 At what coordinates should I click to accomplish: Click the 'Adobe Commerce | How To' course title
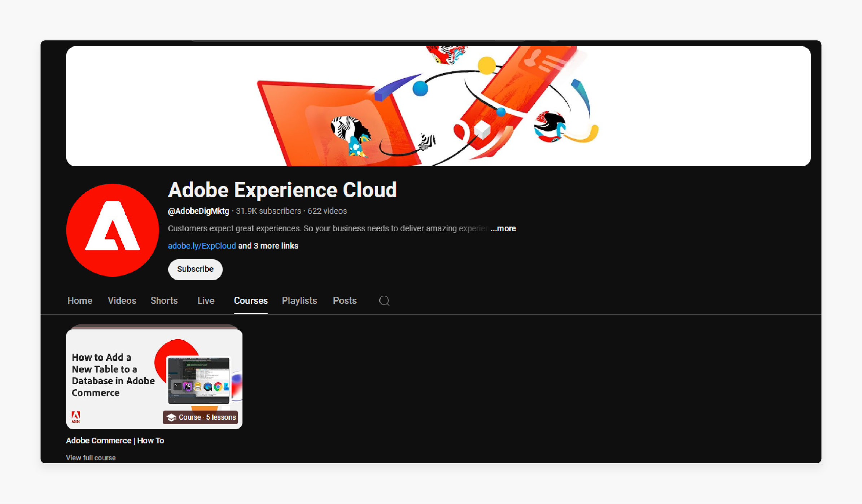(115, 441)
